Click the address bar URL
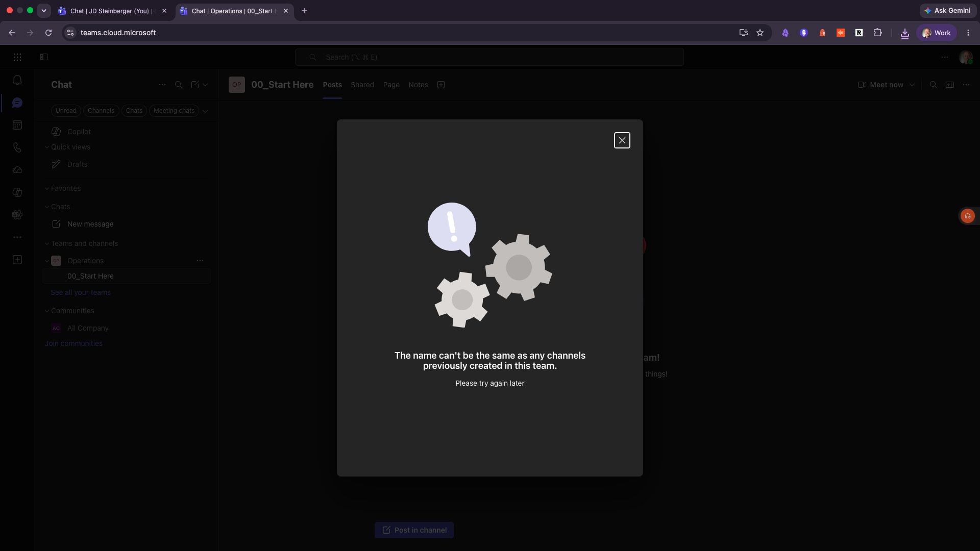The width and height of the screenshot is (980, 551). click(118, 33)
